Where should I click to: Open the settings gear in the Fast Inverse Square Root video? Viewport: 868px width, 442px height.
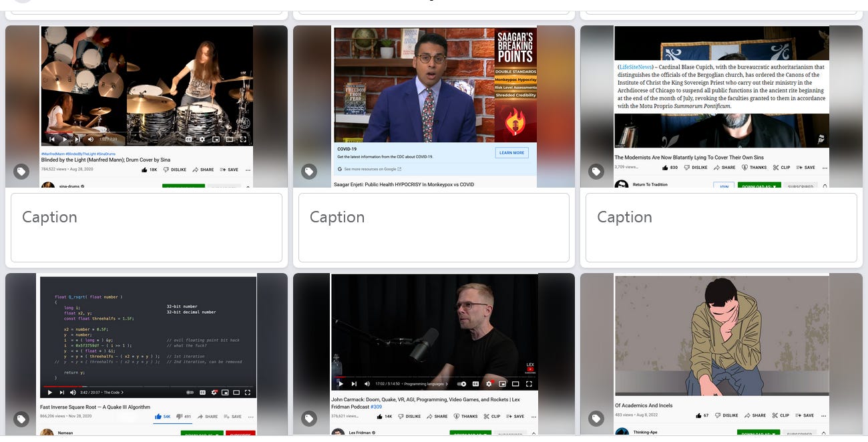[x=214, y=393]
